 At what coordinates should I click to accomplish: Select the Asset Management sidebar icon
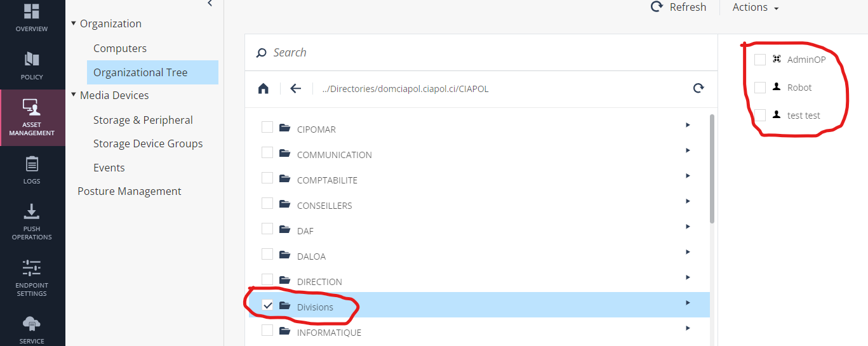(32, 108)
